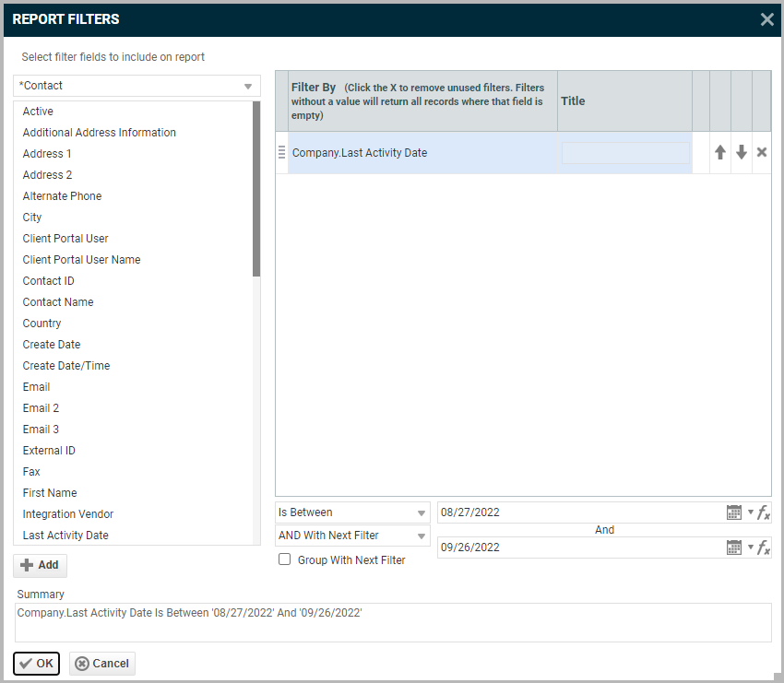
Task: Select Last Activity Date in field list
Action: pos(65,536)
